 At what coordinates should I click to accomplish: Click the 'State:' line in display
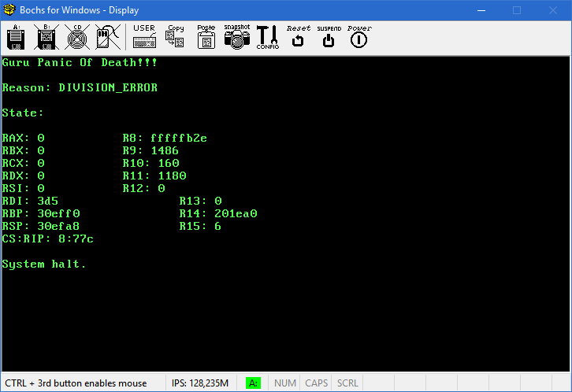click(23, 113)
